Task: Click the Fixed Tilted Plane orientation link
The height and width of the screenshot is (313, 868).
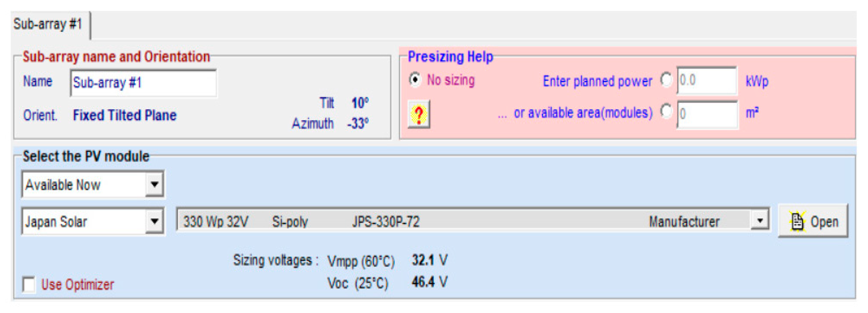Action: click(125, 115)
